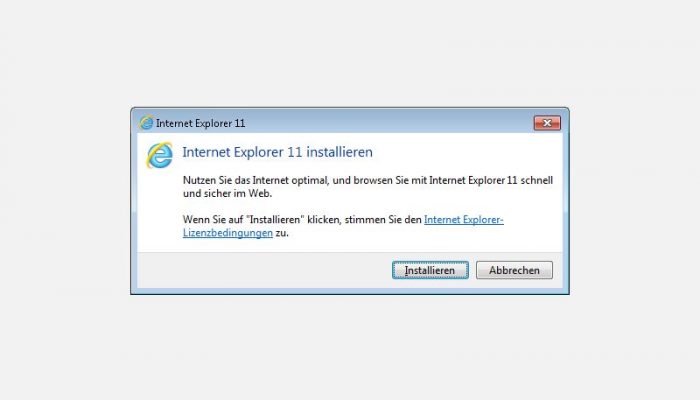
Task: Click empty title bar space before close button
Action: (x=388, y=123)
